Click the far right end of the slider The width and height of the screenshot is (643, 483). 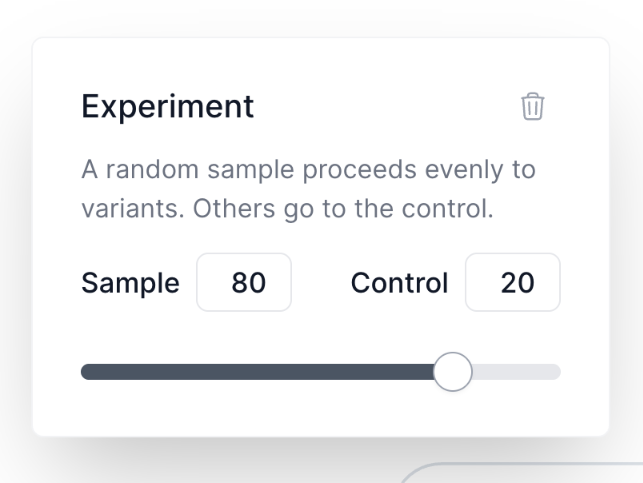click(x=556, y=372)
